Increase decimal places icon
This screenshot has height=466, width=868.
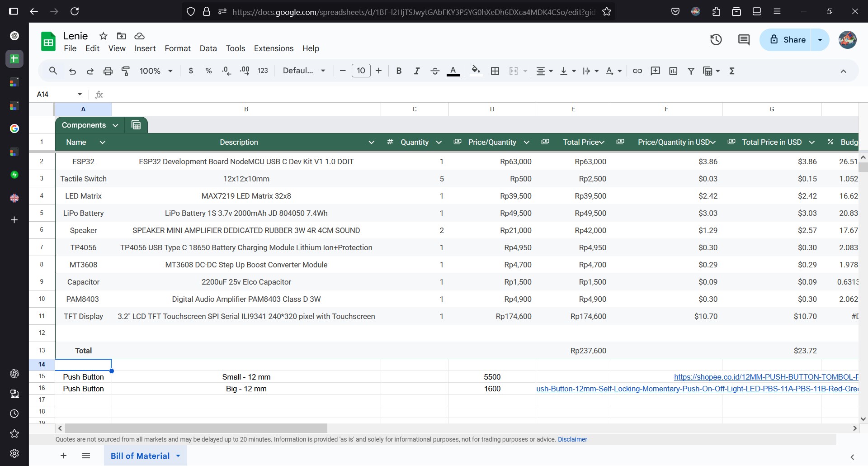[245, 71]
